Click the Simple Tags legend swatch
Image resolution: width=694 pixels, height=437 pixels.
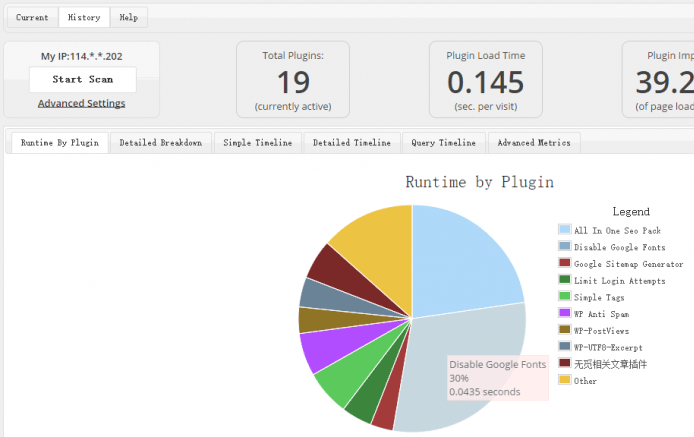tap(564, 296)
